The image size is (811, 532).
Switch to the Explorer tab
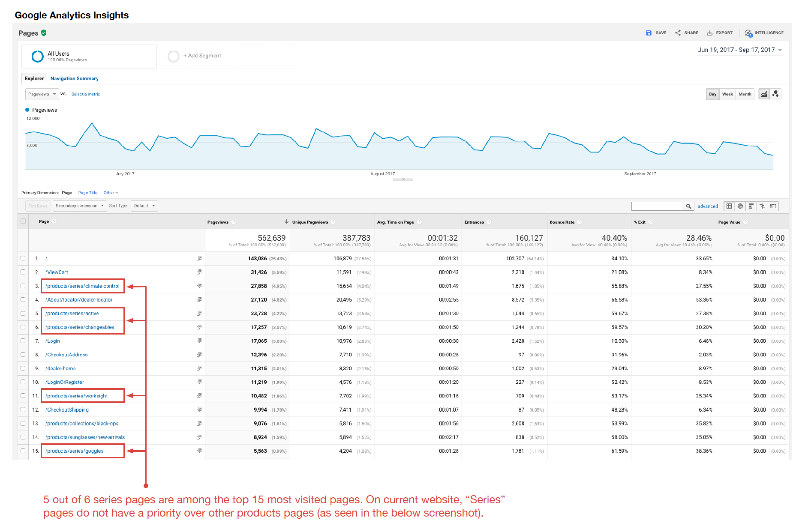pos(34,78)
